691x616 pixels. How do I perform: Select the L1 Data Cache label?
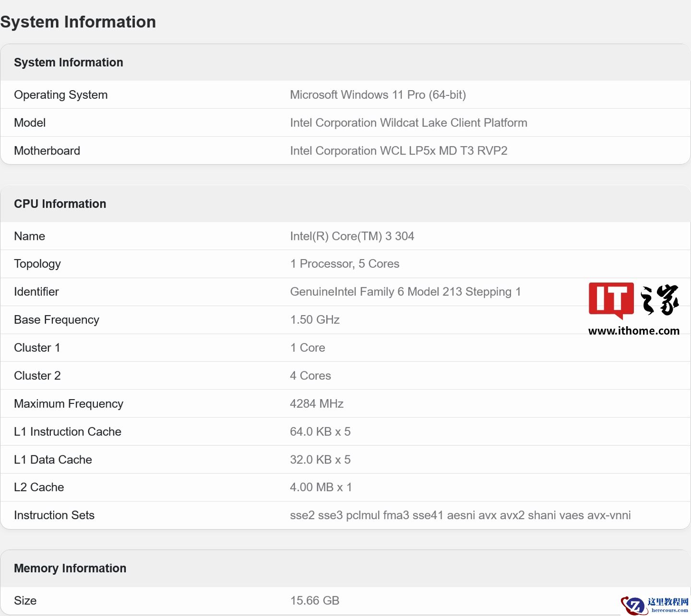pos(53,460)
